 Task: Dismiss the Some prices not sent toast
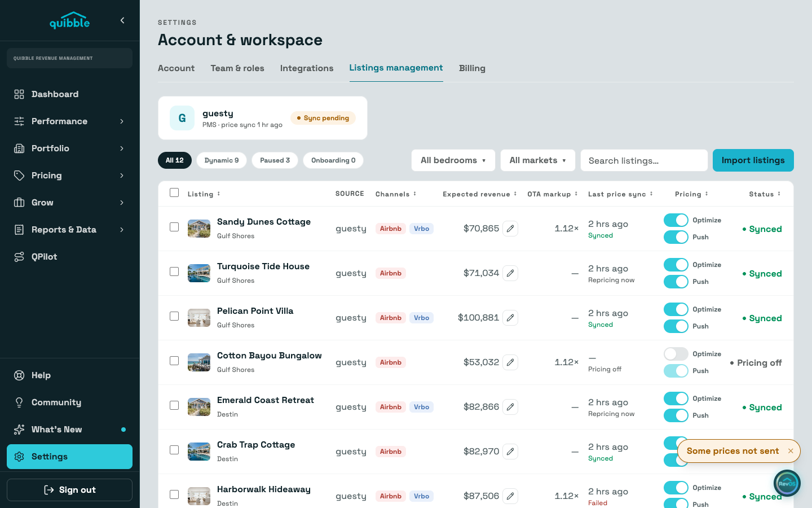(791, 451)
